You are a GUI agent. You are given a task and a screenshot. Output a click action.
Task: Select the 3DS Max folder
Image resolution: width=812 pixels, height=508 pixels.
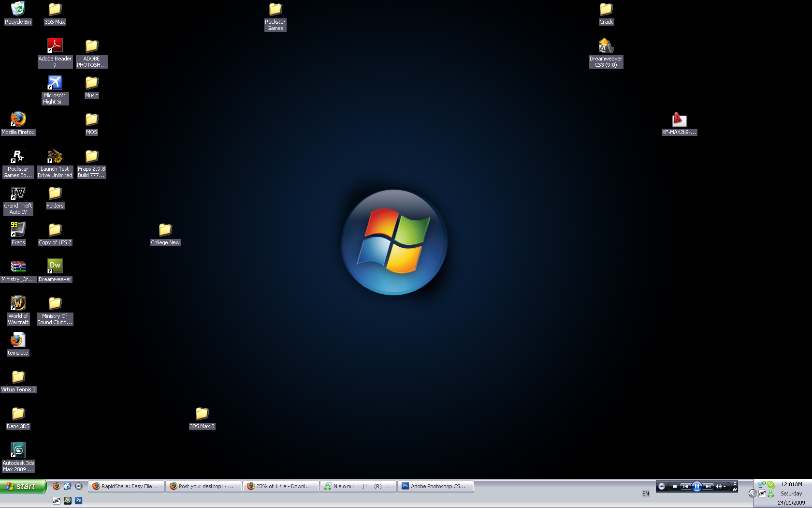point(55,13)
